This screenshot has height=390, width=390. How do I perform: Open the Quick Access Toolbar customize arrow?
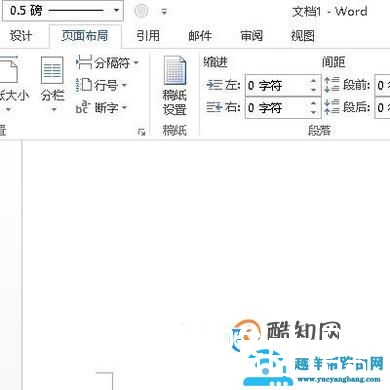[164, 12]
